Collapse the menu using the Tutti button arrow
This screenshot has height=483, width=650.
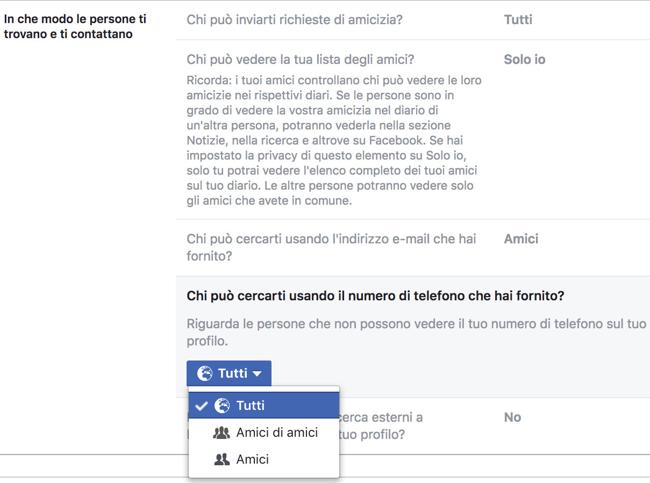click(x=258, y=374)
